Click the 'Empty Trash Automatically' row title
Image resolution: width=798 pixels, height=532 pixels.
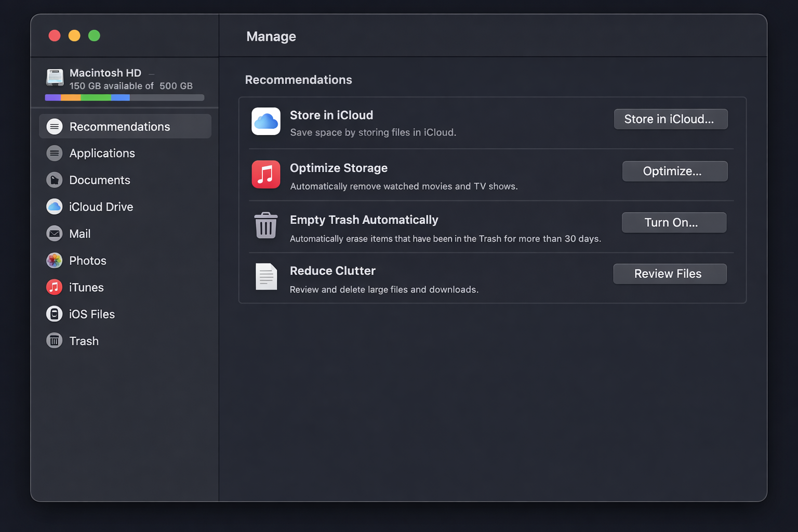[364, 220]
